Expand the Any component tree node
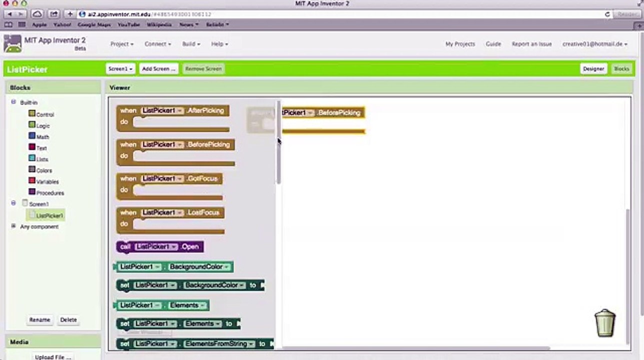 click(14, 226)
